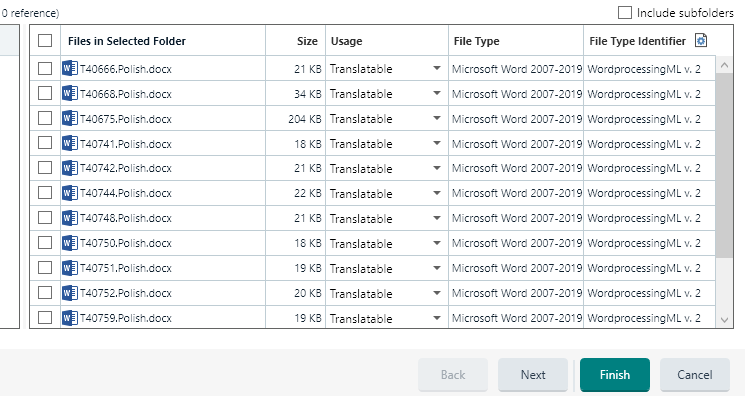Click Word icon of T40751.Polish.docx

click(70, 268)
